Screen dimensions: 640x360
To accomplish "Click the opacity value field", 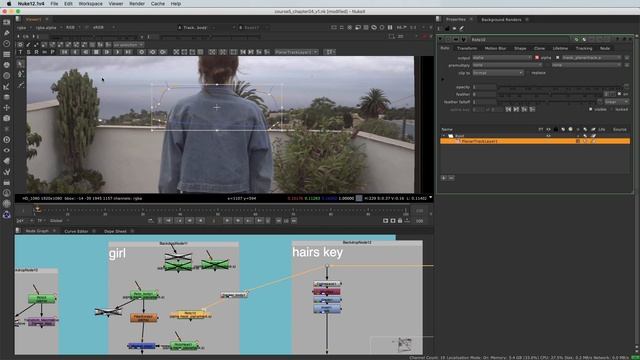I will (484, 87).
